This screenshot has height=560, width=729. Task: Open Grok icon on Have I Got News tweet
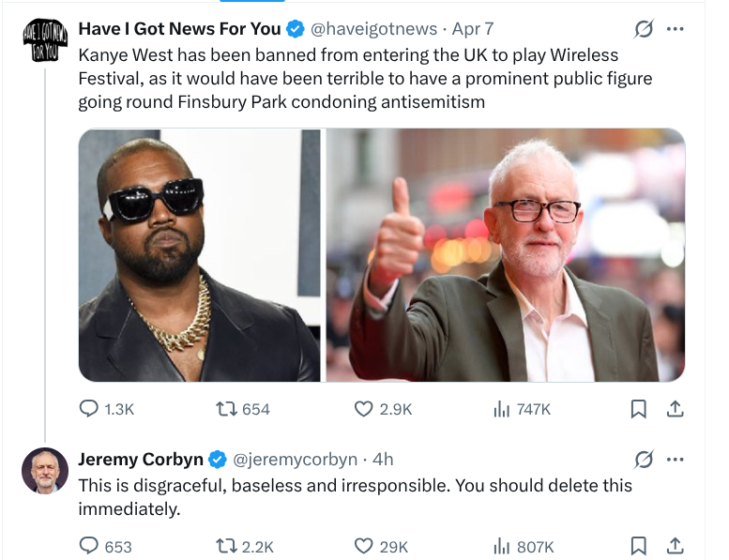[644, 30]
